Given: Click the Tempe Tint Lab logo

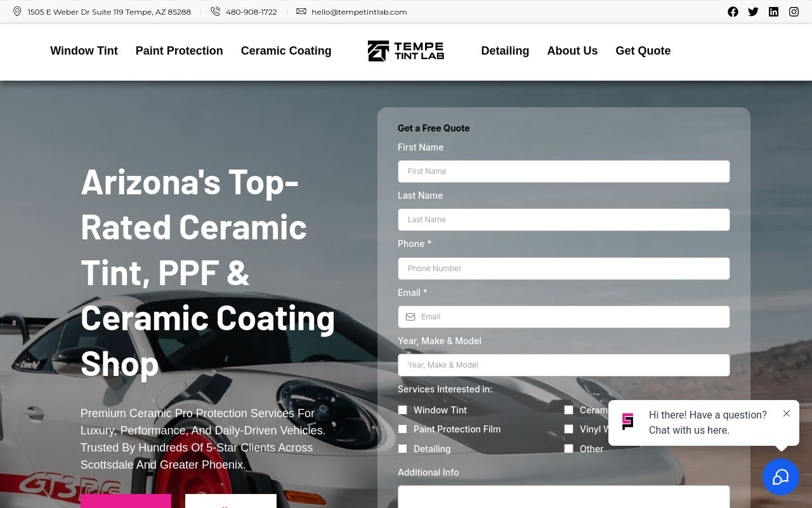Looking at the screenshot, I should click(406, 51).
